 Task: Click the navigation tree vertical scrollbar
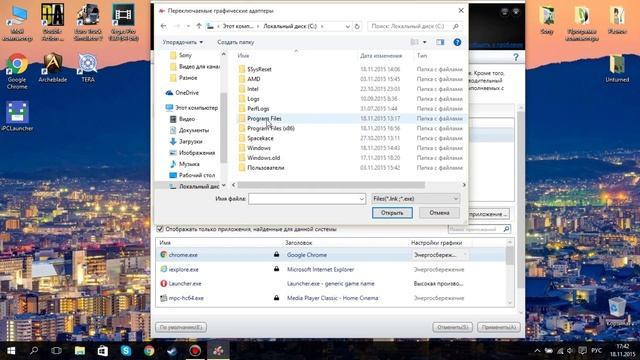pyautogui.click(x=223, y=127)
